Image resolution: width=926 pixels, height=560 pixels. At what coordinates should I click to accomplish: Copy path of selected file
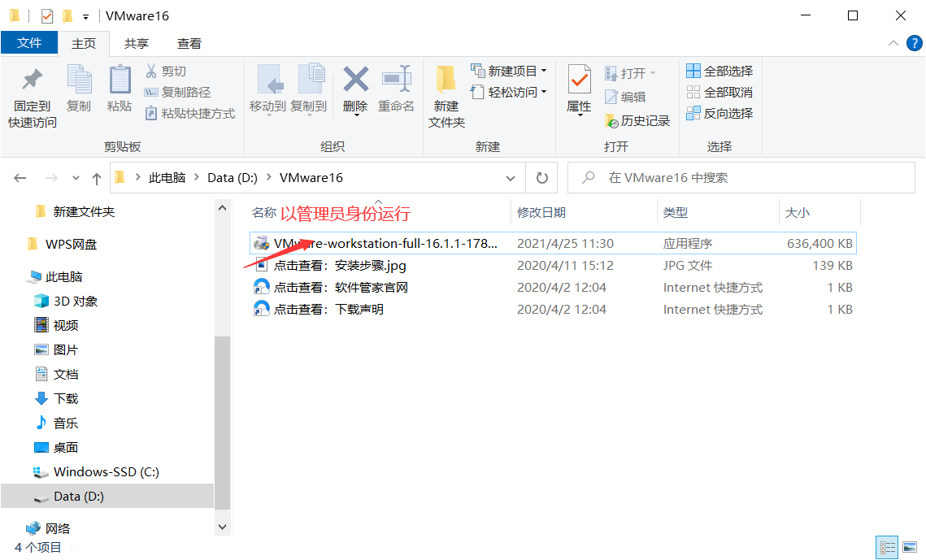pyautogui.click(x=178, y=93)
